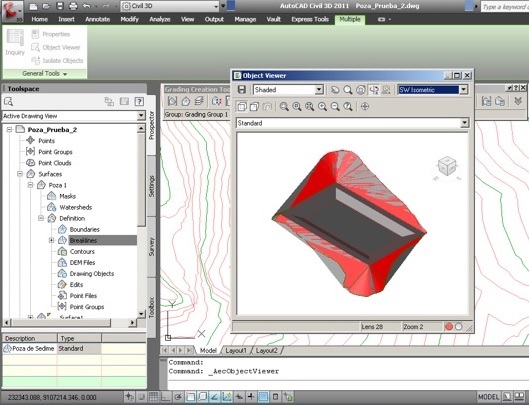Click the white circle in Object Viewer status

459,326
